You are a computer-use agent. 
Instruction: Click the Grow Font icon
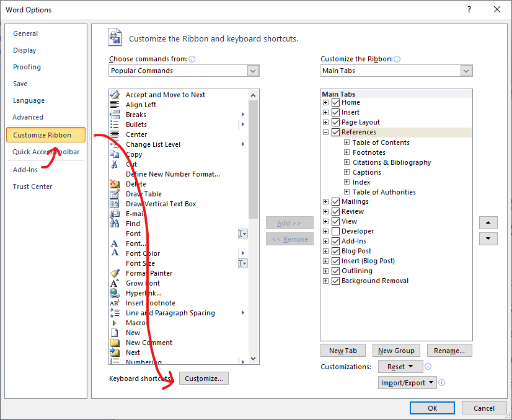[x=115, y=283]
